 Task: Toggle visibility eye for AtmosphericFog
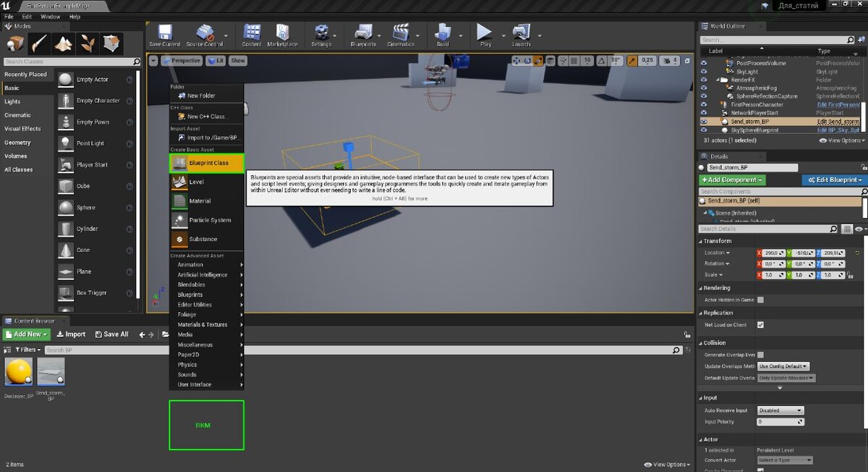tap(704, 88)
